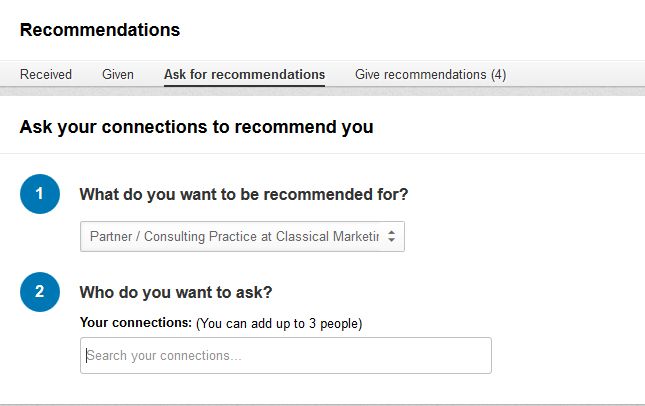Click empty tab strip right of Give recommendations
645x406 pixels.
(x=575, y=74)
